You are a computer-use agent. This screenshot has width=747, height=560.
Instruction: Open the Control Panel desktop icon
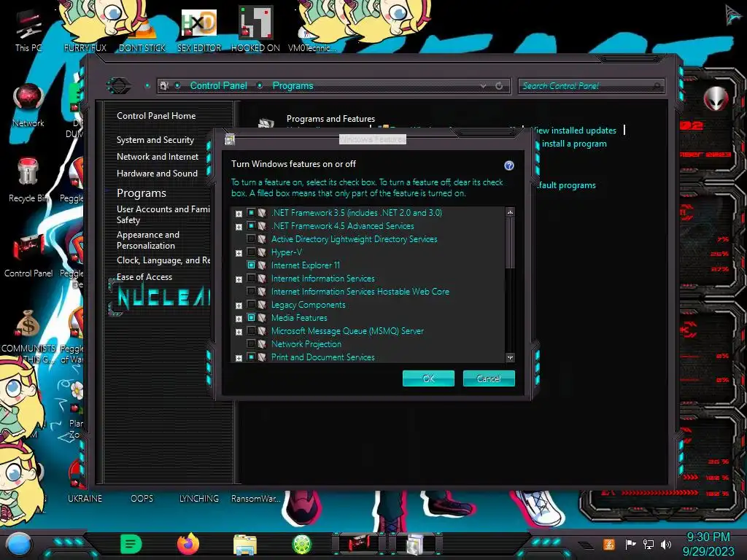[x=28, y=255]
